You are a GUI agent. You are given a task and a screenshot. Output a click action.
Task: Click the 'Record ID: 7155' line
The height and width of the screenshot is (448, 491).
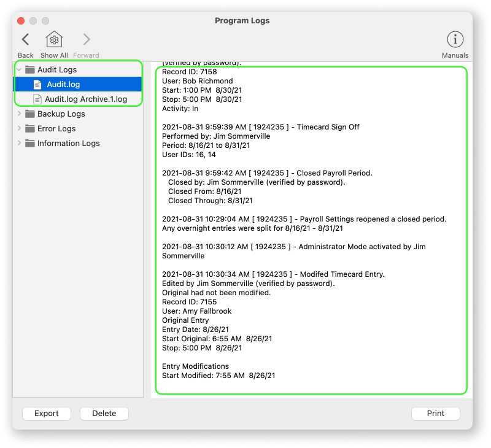coord(190,302)
